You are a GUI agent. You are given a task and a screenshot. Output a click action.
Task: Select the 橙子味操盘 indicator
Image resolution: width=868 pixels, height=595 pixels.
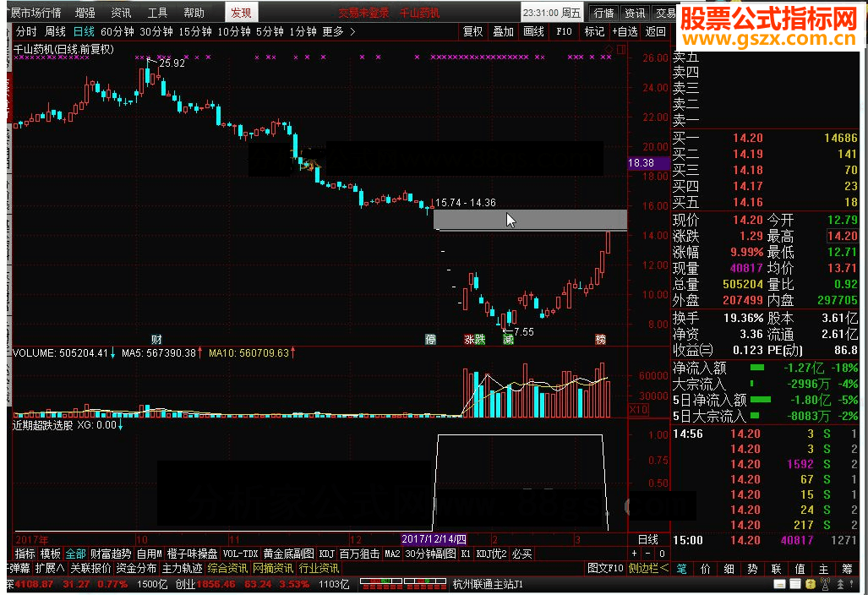click(192, 554)
